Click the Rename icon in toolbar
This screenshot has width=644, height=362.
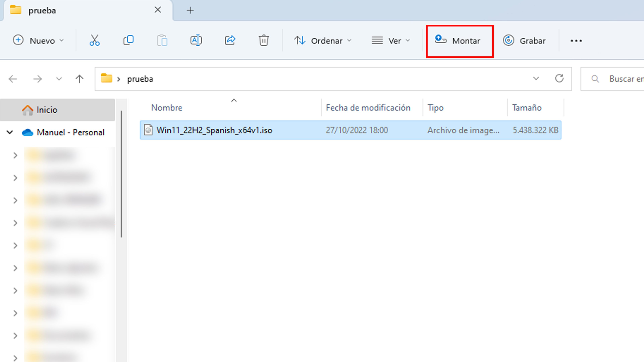pos(196,40)
